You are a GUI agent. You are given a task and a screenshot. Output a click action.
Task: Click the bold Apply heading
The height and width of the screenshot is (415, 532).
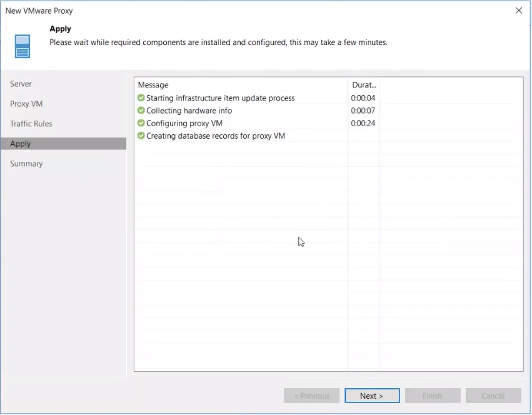61,29
